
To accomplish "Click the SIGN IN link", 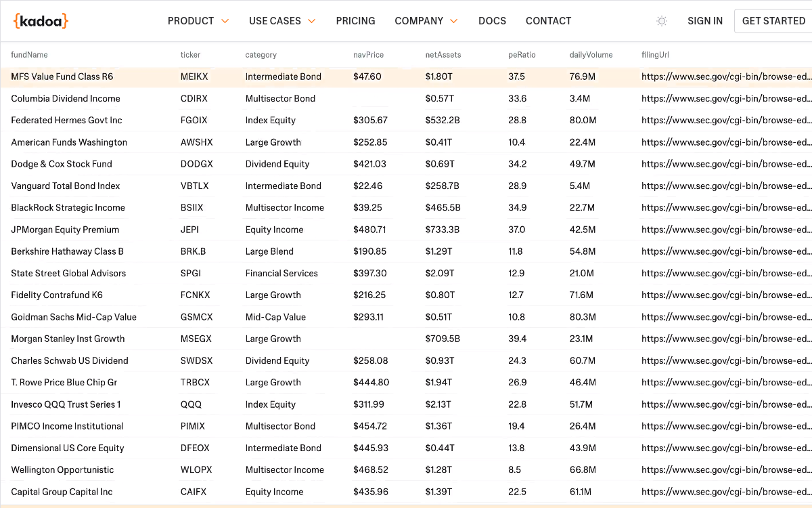I will pos(705,21).
